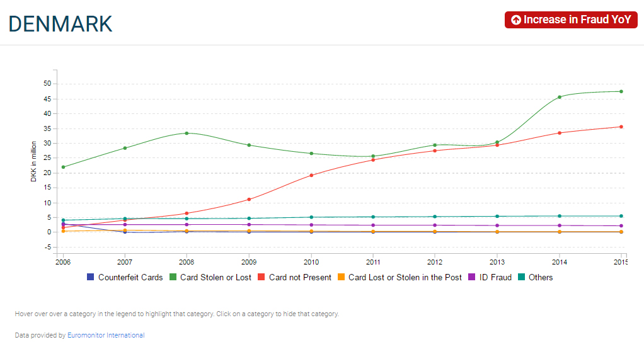This screenshot has height=342, width=644.
Task: Click the red 2010 Card not Present point
Action: pyautogui.click(x=311, y=175)
